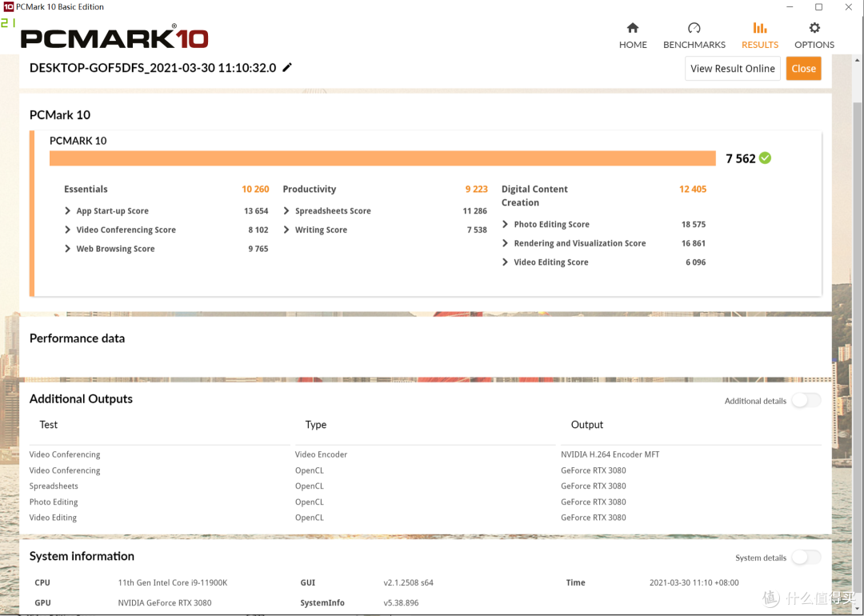This screenshot has height=616, width=864.
Task: Expand Spreadsheets Score
Action: pyautogui.click(x=286, y=210)
